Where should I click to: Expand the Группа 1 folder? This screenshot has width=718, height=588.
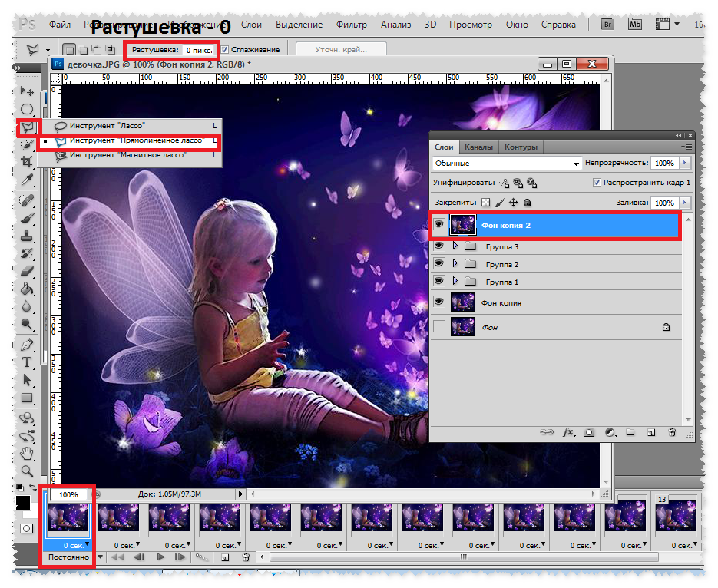455,281
